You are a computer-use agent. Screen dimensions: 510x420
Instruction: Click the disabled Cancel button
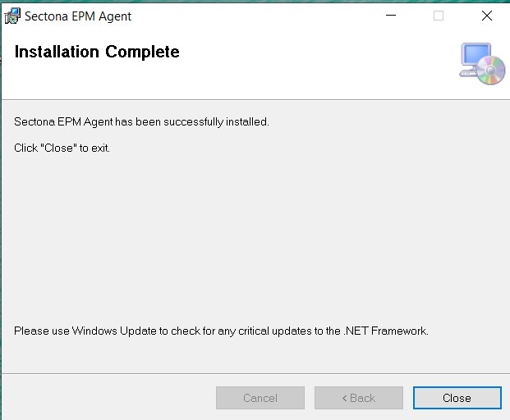[260, 398]
